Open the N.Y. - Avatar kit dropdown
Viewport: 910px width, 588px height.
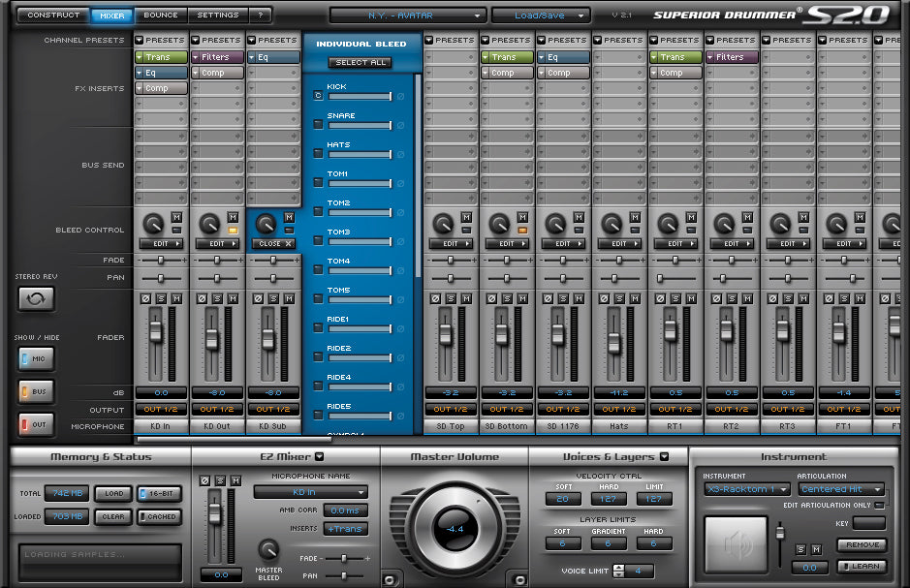coord(407,15)
